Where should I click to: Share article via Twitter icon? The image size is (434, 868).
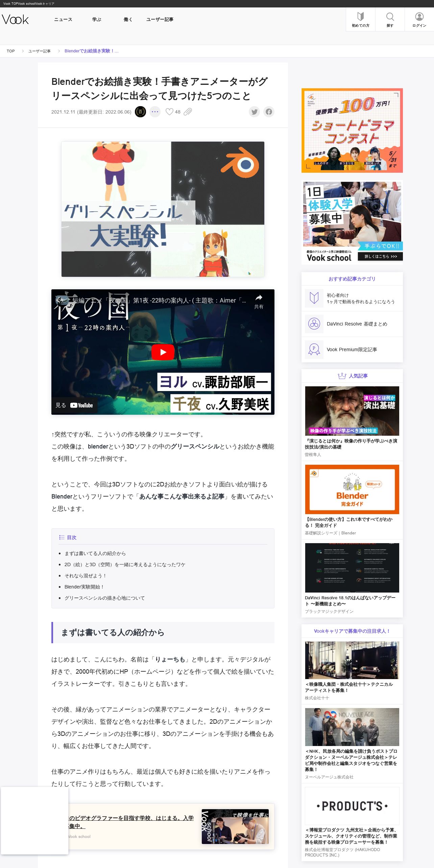click(255, 112)
